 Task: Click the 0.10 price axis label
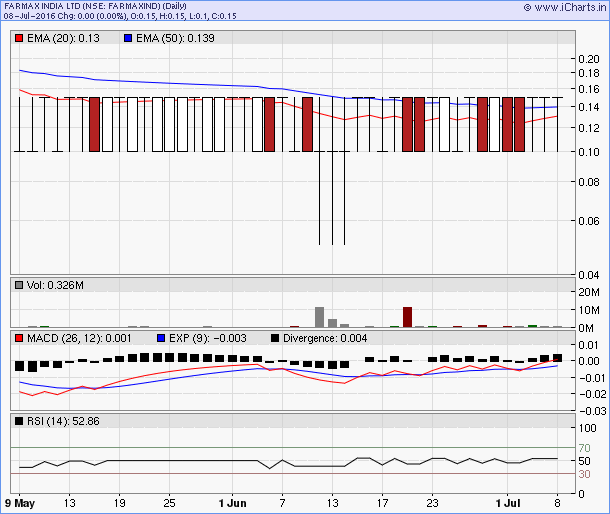click(589, 152)
